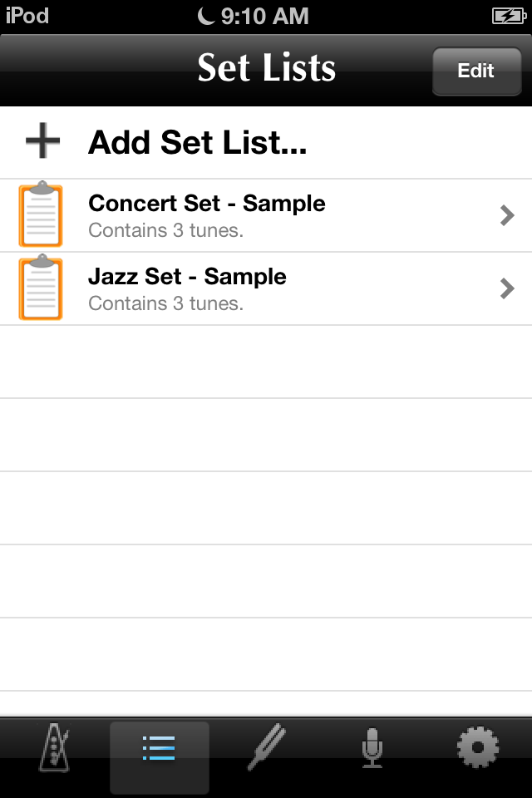Select Add Set List... text

coord(198,142)
